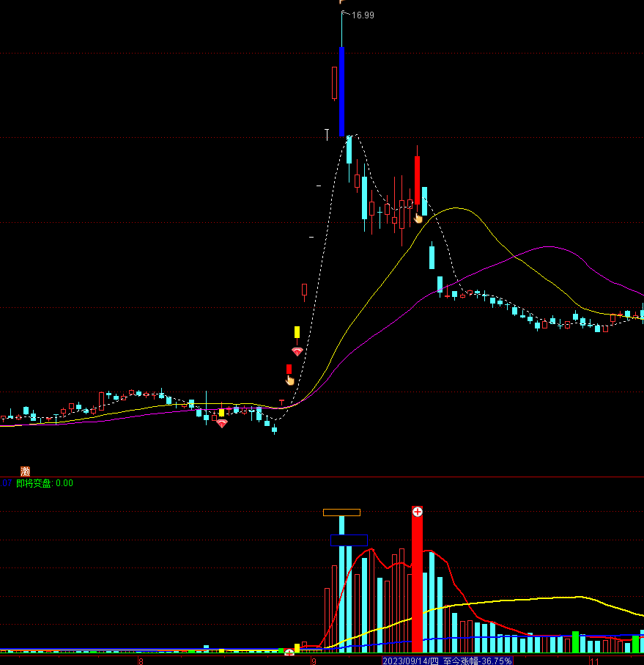Click the 16.99 peak price label

tap(363, 15)
